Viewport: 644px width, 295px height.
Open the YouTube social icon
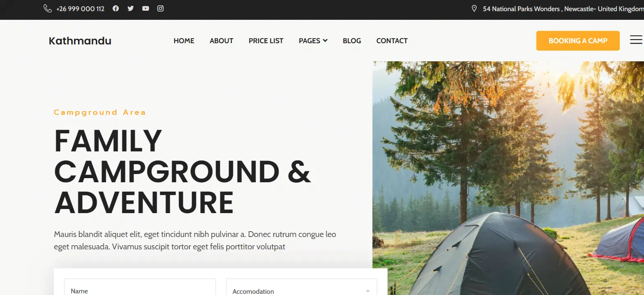click(145, 8)
